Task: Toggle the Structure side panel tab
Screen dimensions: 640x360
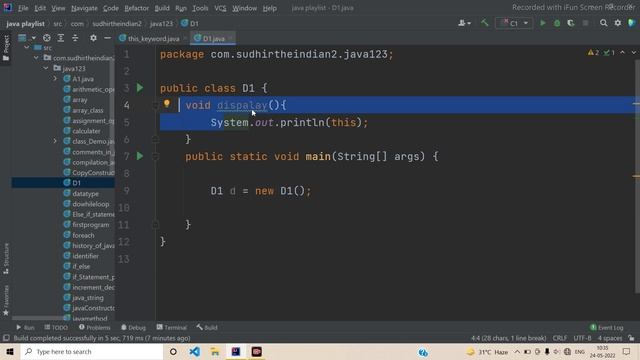Action: [x=6, y=259]
